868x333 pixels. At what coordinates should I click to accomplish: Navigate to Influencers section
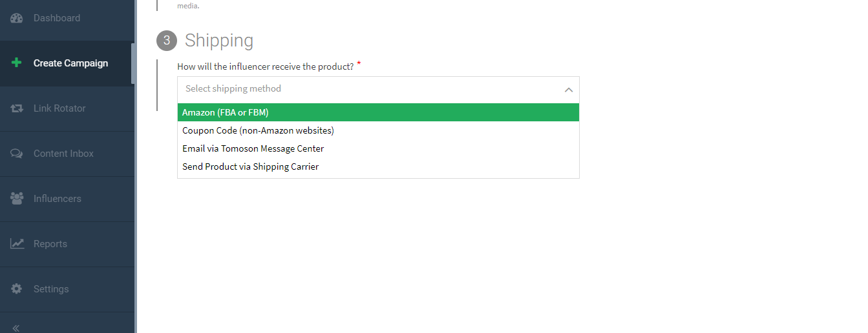[58, 199]
